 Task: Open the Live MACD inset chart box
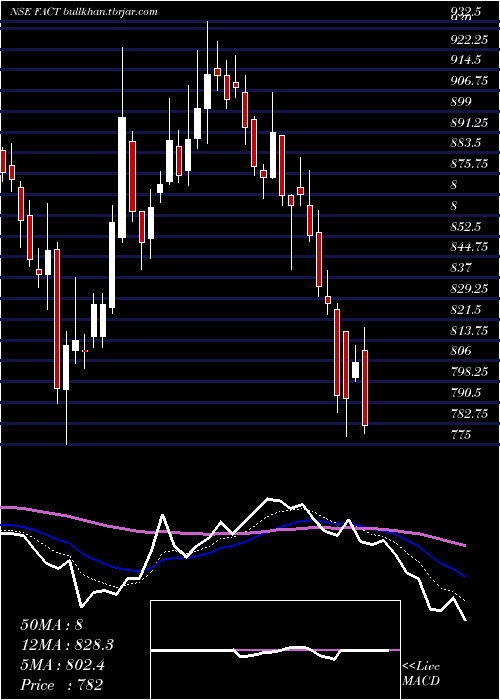275,650
